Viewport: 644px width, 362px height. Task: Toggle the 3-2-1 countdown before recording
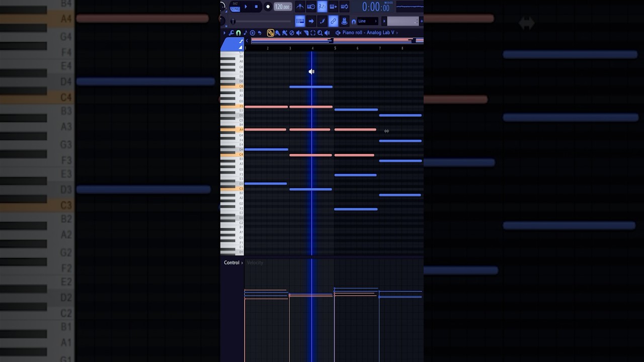(322, 7)
